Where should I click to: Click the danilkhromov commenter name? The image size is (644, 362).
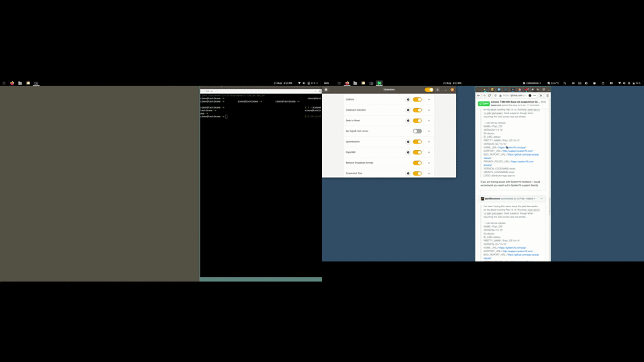tap(492, 198)
